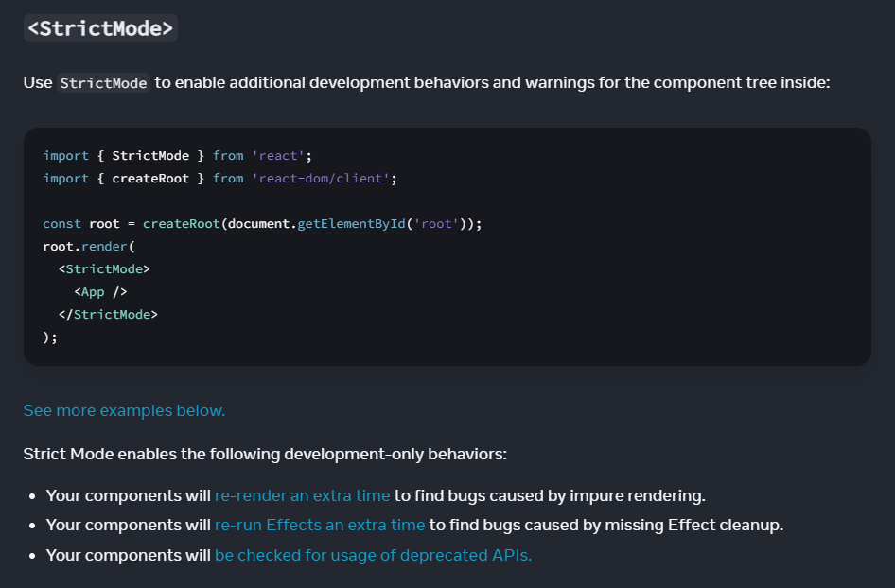Click the <App /> element in code

(x=100, y=291)
